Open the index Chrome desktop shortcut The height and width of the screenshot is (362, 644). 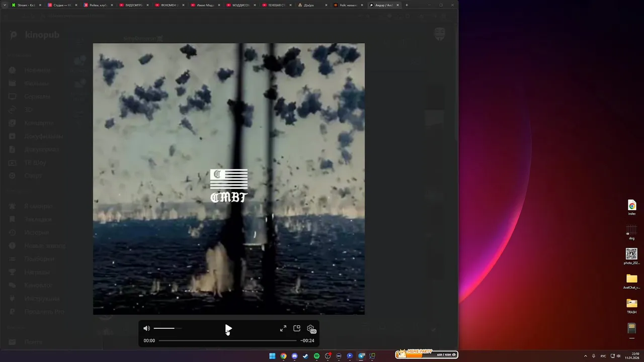632,207
